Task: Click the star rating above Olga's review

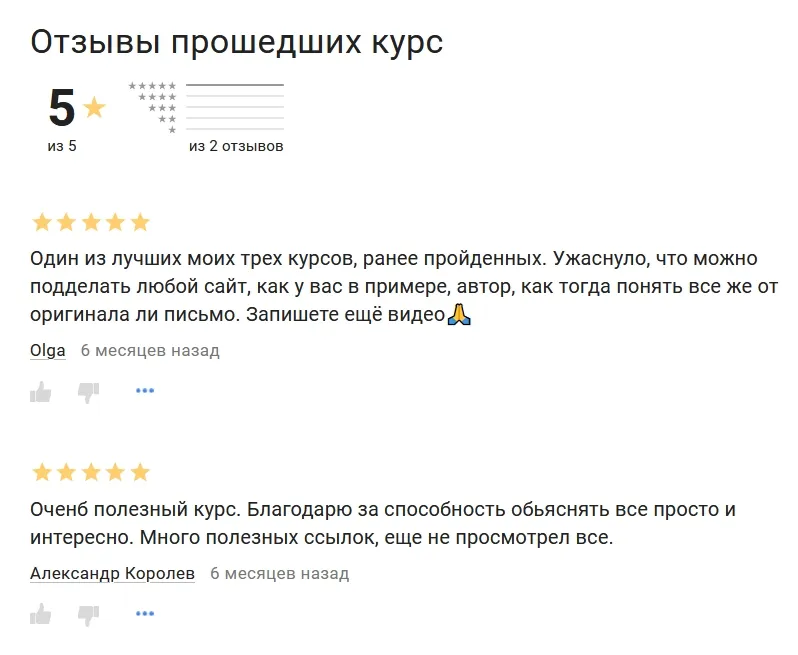Action: point(91,222)
